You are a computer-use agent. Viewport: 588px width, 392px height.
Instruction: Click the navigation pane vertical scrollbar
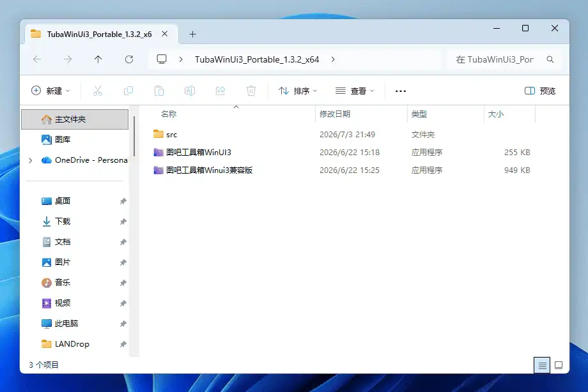point(134,135)
